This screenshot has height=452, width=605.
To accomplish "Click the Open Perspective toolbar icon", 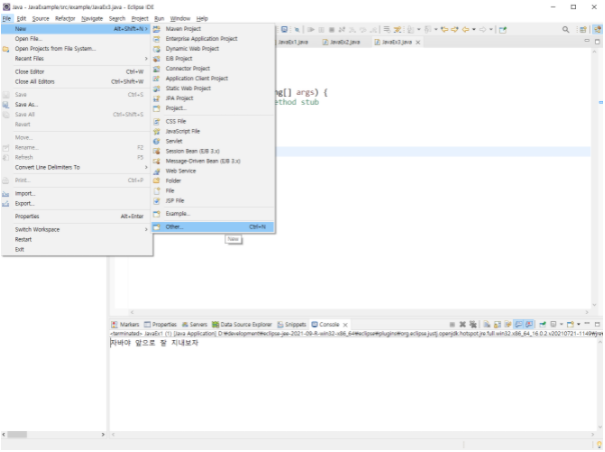I will 583,29.
